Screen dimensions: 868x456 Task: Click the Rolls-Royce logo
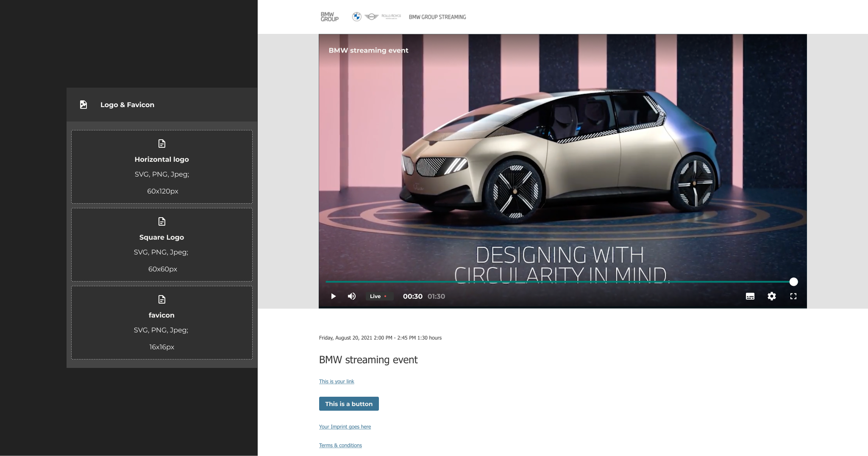coord(391,17)
